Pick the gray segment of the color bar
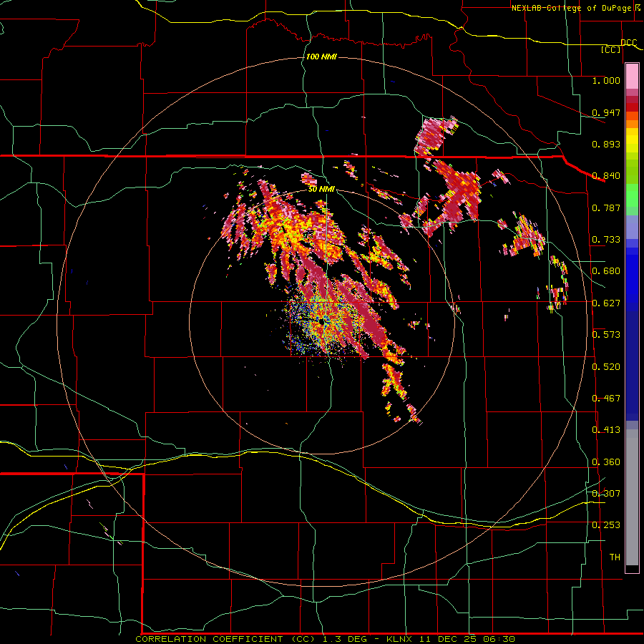 632,497
